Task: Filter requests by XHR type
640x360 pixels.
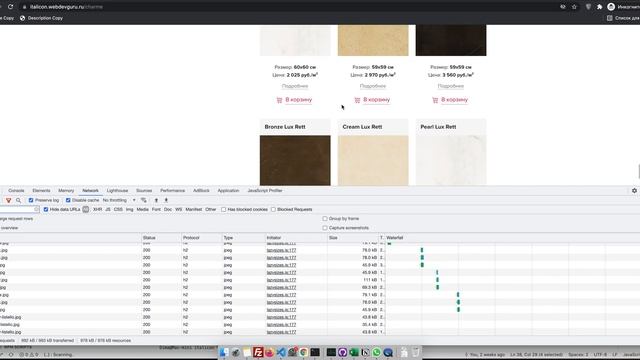Action: 98,209
